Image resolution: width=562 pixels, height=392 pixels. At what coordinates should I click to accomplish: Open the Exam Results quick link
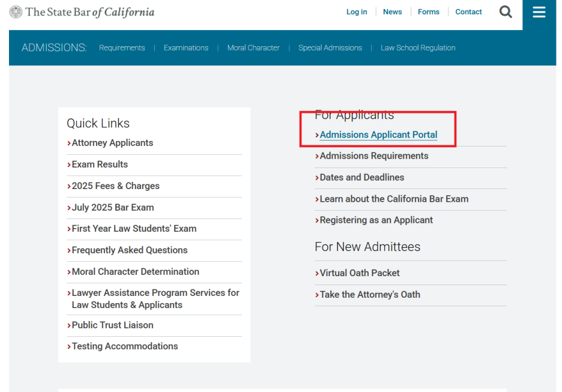(100, 164)
